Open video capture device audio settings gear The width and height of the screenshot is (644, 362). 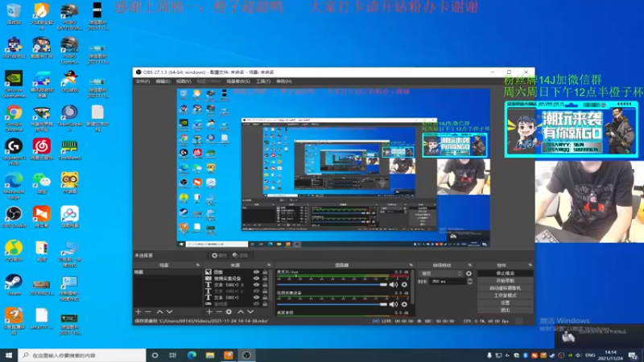(404, 304)
